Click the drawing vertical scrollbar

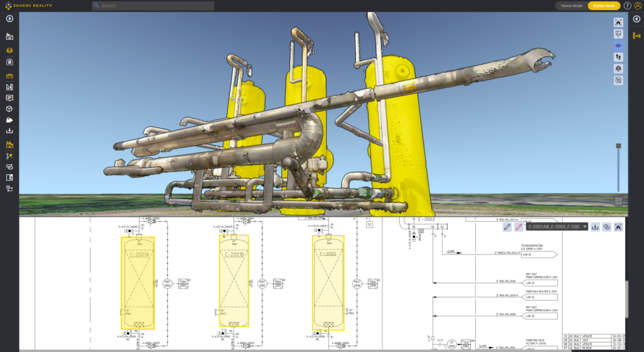(x=627, y=299)
